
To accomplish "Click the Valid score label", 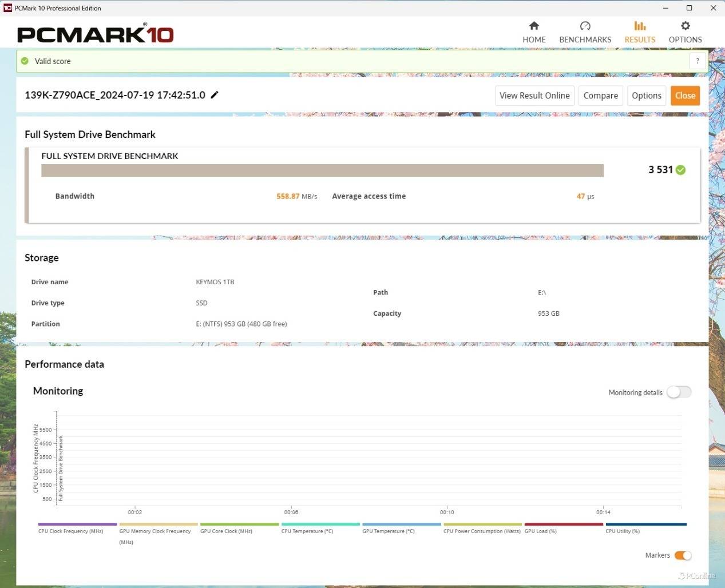I will (x=53, y=61).
